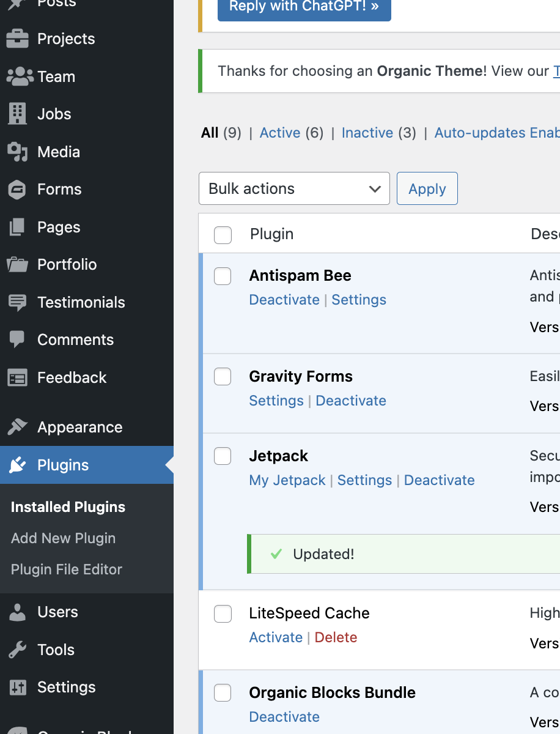The height and width of the screenshot is (734, 560).
Task: Tick the Organic Blocks Bundle checkbox
Action: pos(223,693)
